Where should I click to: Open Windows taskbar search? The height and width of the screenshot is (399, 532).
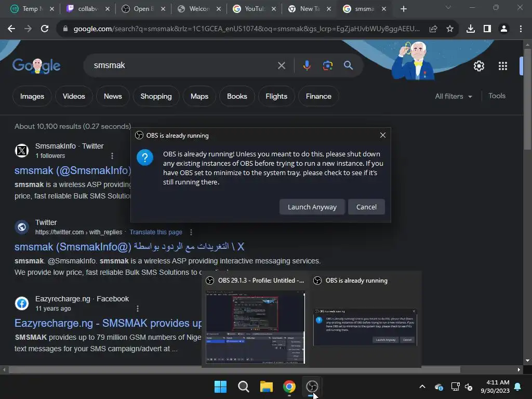tap(243, 387)
